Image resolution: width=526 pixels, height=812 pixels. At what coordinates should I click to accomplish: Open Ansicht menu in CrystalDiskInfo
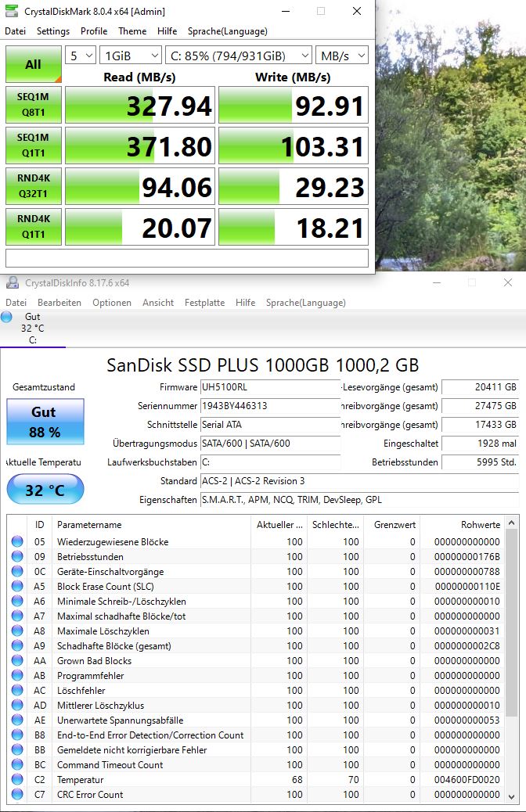pyautogui.click(x=158, y=303)
